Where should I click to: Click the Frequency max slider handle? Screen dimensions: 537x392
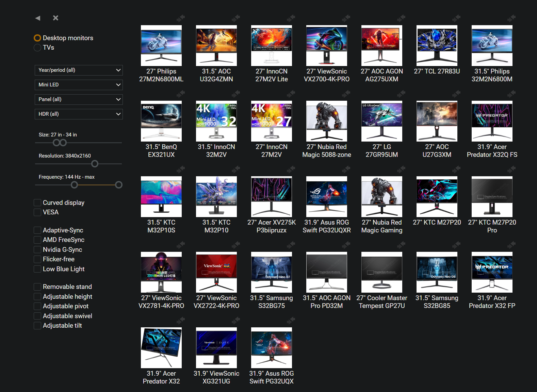coord(119,185)
